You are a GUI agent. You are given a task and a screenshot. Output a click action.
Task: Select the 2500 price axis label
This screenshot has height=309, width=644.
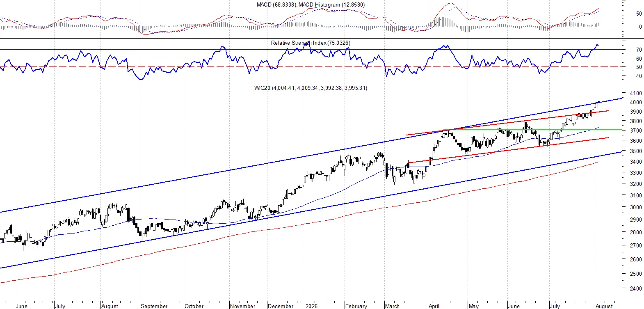tap(636, 274)
